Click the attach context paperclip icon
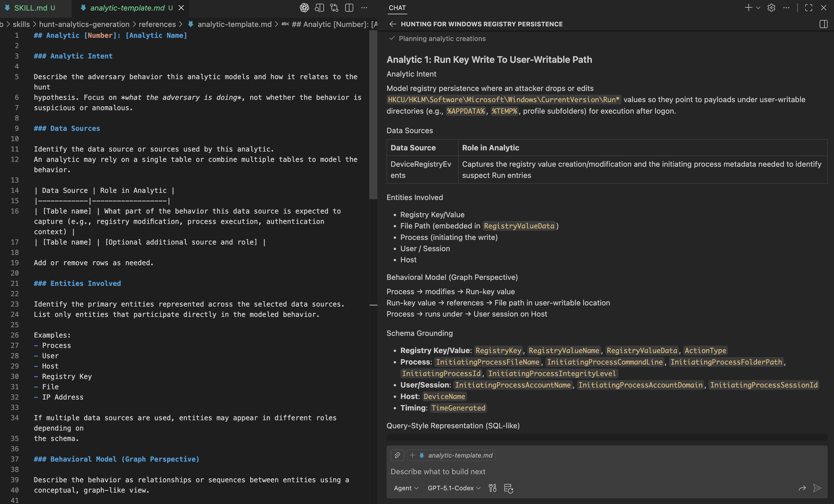 tap(397, 455)
